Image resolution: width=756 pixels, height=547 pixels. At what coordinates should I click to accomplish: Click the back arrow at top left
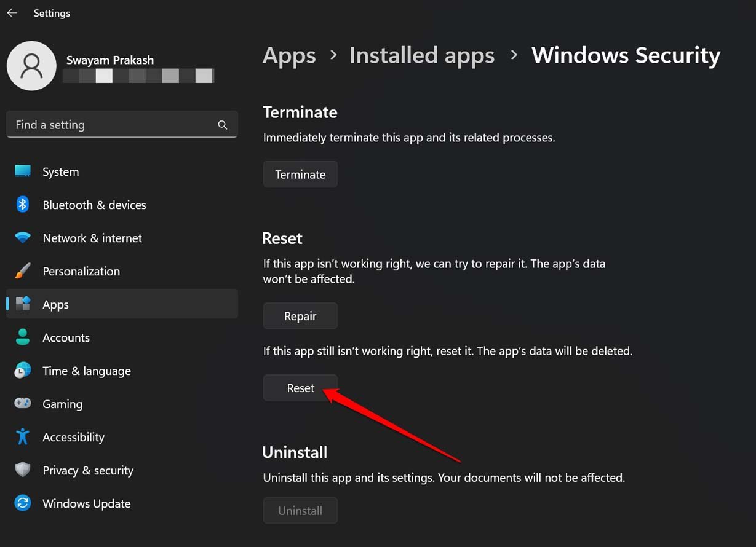tap(12, 12)
